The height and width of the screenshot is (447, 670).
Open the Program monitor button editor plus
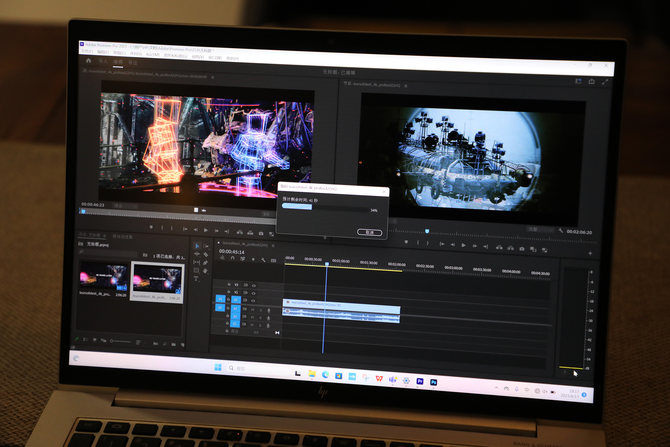coord(590,253)
